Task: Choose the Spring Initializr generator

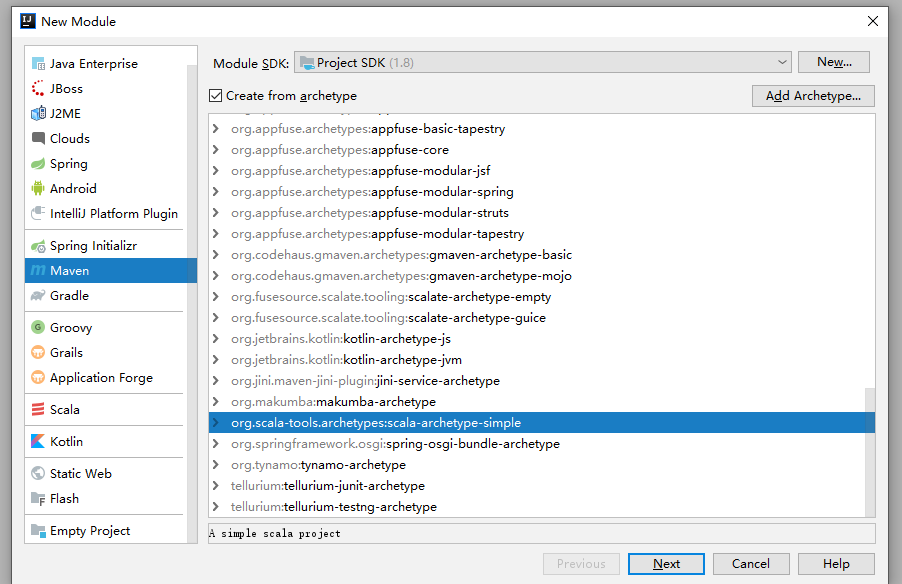Action: tap(91, 245)
